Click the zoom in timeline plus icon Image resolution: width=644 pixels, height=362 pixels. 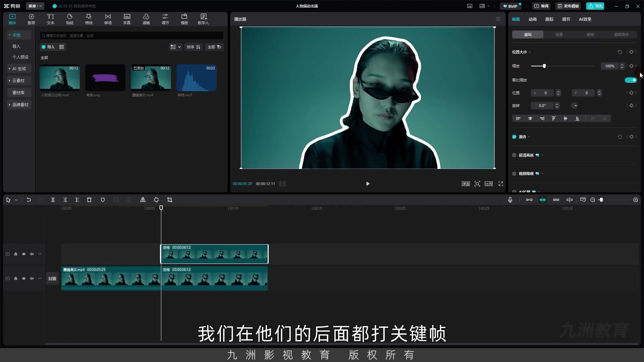pyautogui.click(x=636, y=200)
